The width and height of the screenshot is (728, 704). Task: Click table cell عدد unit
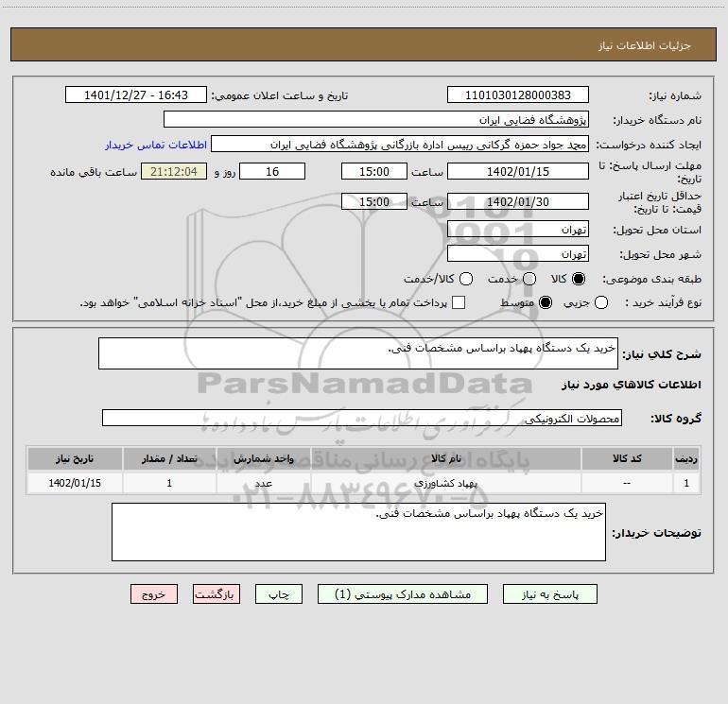click(x=263, y=483)
